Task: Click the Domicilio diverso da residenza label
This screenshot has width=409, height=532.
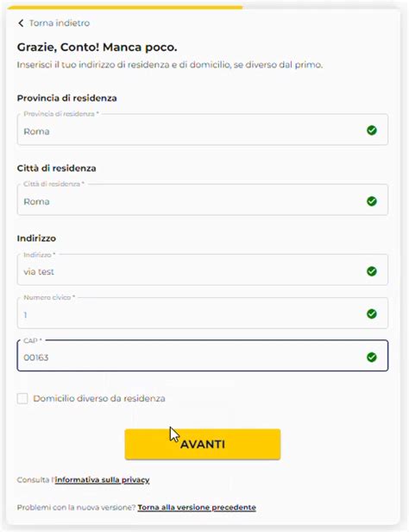Action: 99,398
